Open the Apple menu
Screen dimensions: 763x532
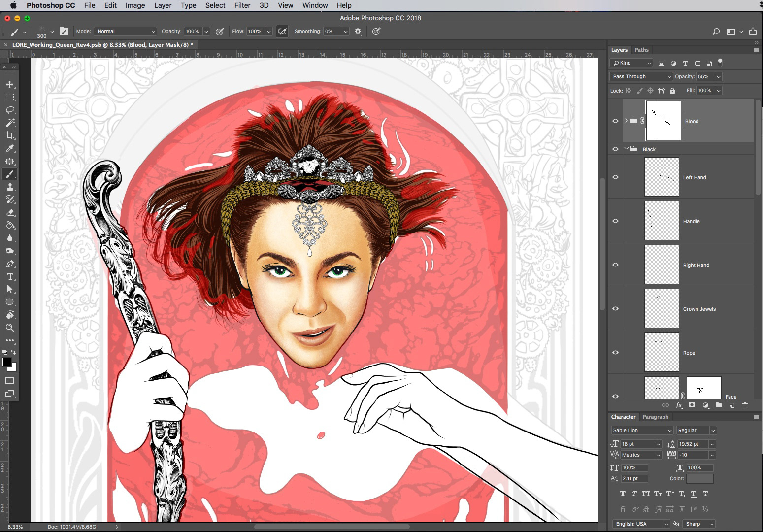tap(13, 5)
